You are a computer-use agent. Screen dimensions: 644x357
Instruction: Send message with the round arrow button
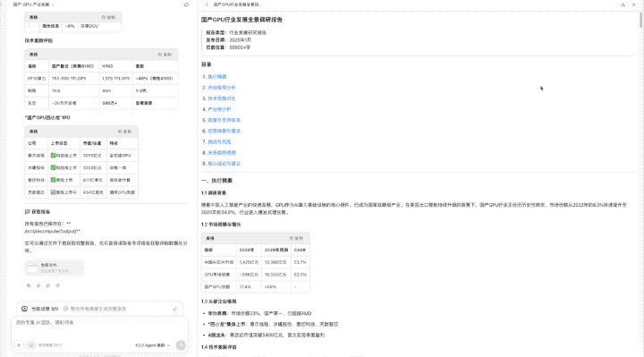(x=181, y=345)
